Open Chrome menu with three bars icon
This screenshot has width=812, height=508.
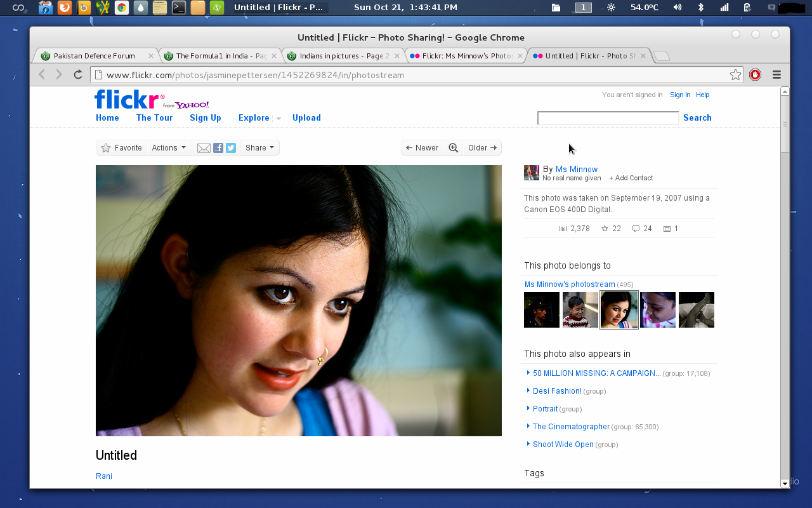pos(776,75)
